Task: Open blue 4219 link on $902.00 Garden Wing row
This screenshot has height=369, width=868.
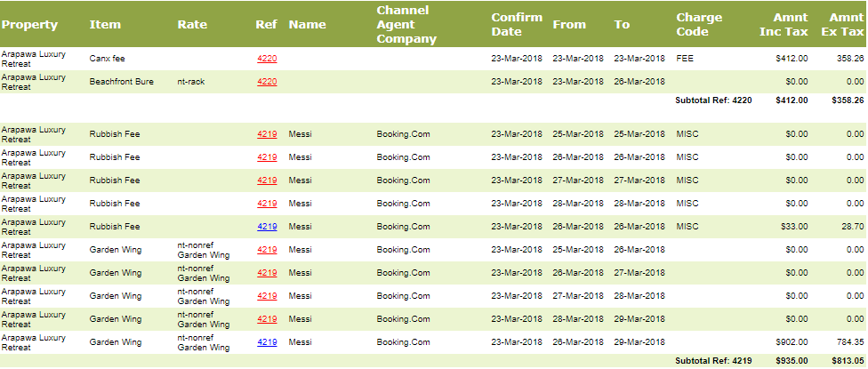Action: coord(267,342)
